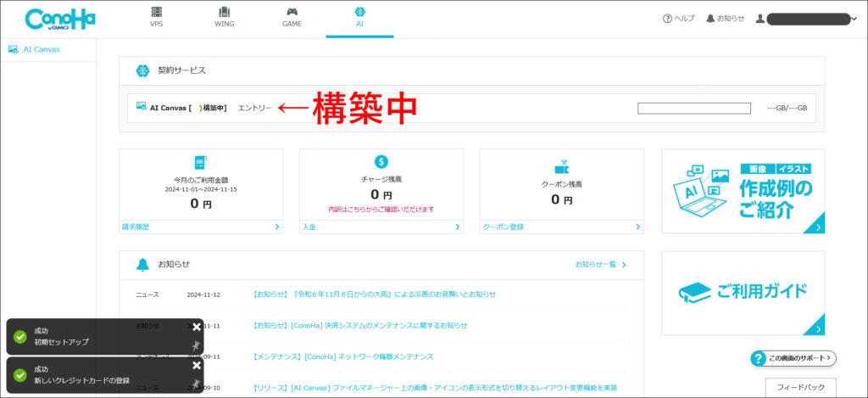
Task: Click the お知らせ一覧 chevron arrow
Action: pyautogui.click(x=624, y=265)
